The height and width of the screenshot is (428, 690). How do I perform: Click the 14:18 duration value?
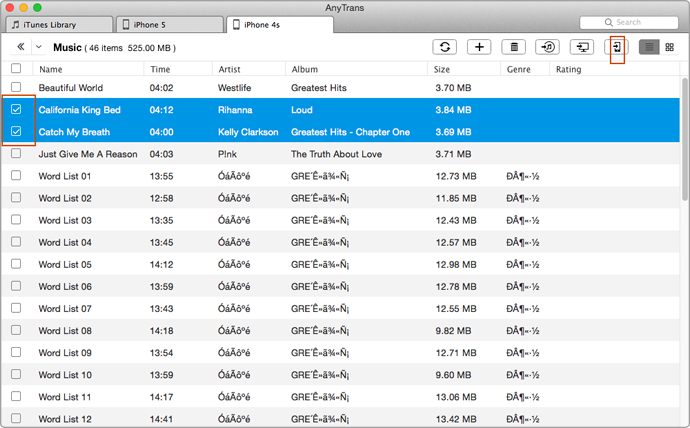coord(161,331)
